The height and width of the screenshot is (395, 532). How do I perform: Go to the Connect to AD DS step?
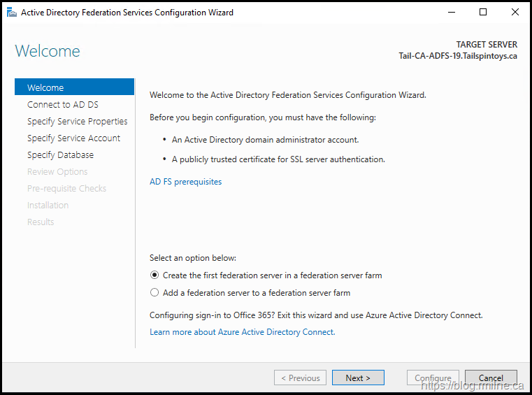[x=62, y=104]
